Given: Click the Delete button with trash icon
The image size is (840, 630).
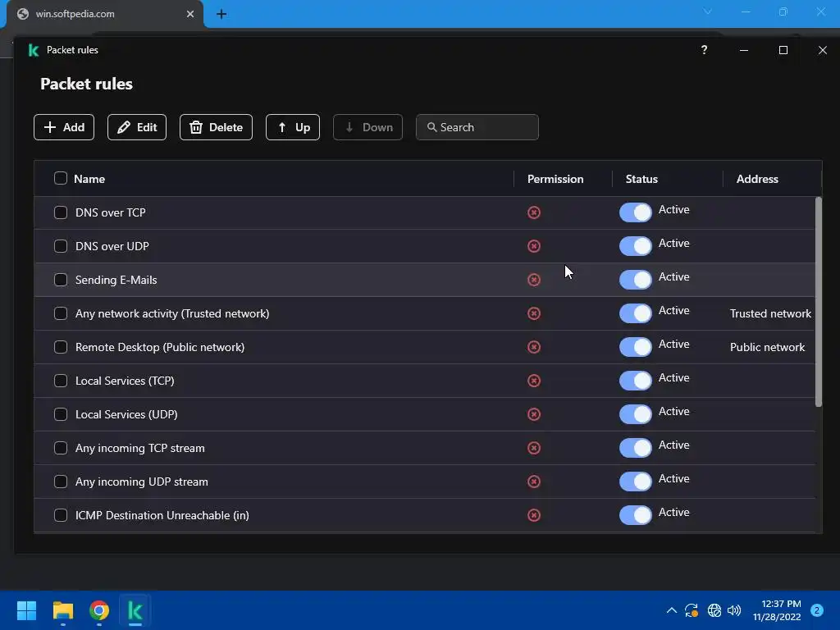Looking at the screenshot, I should click(x=216, y=127).
